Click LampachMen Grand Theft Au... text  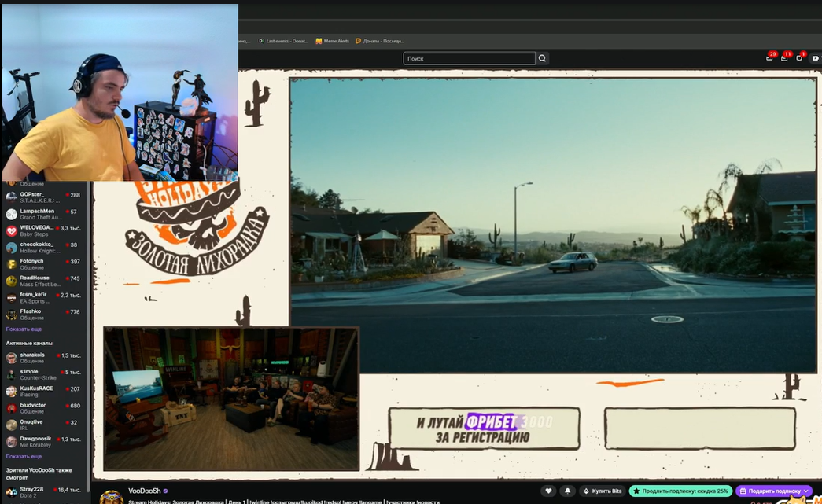[x=41, y=218]
